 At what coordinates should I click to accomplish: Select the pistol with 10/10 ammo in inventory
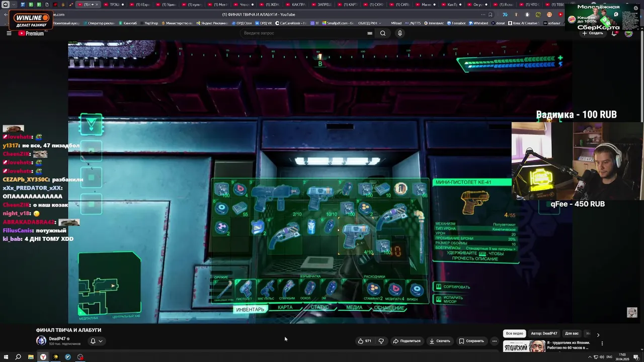321,198
